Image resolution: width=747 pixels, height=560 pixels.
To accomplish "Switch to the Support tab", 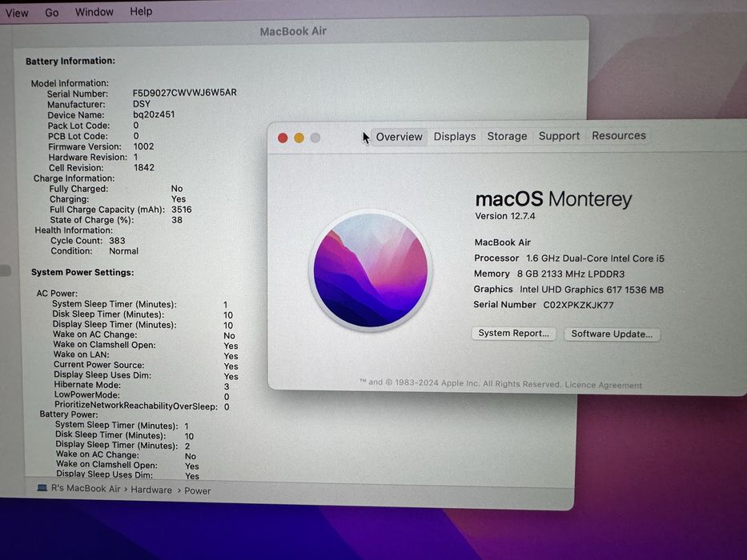I will pos(559,136).
